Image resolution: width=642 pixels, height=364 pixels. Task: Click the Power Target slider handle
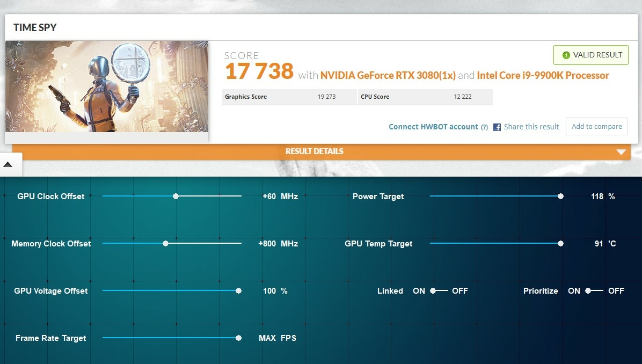560,196
